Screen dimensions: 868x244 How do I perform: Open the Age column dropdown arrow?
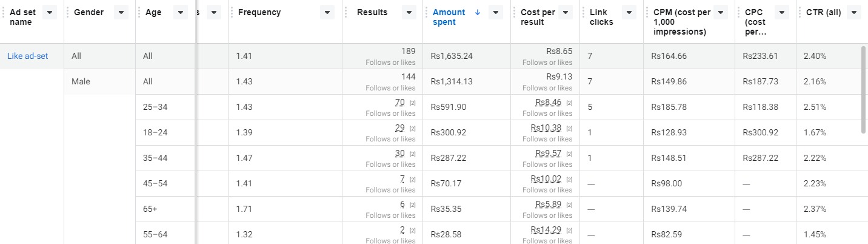coord(180,13)
